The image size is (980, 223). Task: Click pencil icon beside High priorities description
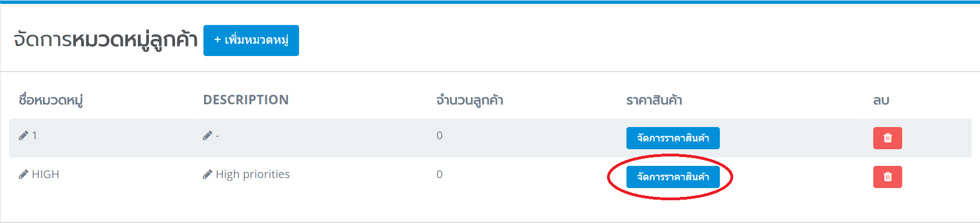pos(207,174)
